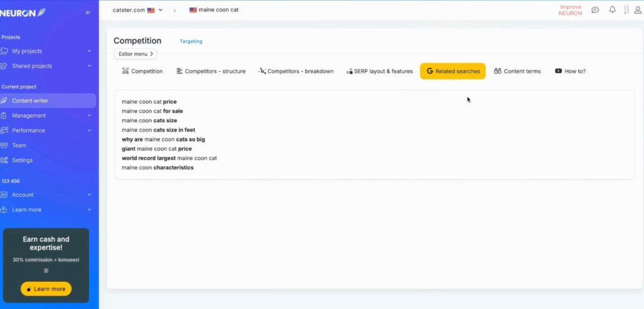Click the Settings gears icon

pos(4,160)
